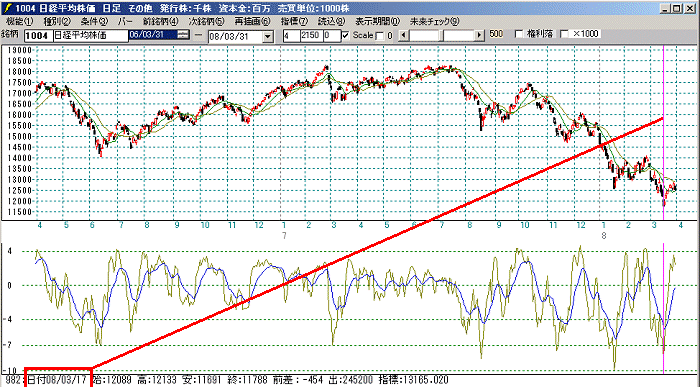
Task: Click the 未来チェック(9) menu item
Action: tap(434, 21)
